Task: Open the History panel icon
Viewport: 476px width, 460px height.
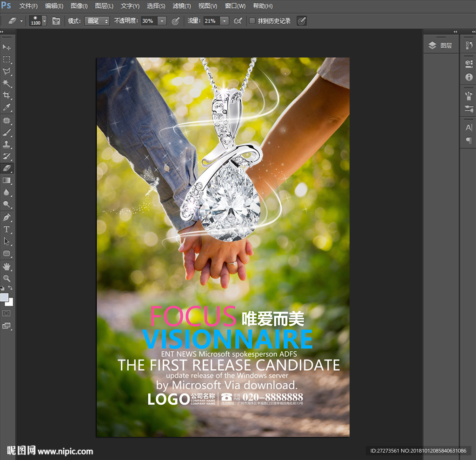Action: click(x=469, y=45)
